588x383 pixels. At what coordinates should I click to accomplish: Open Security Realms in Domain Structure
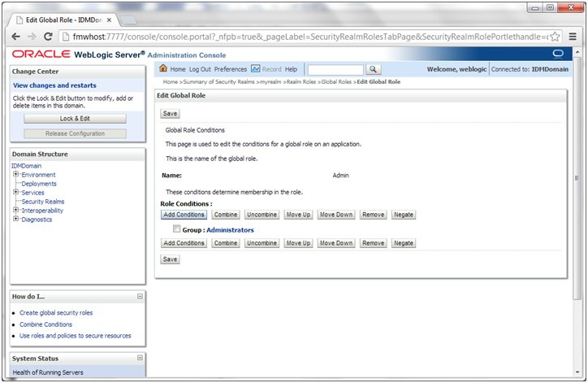click(x=43, y=202)
